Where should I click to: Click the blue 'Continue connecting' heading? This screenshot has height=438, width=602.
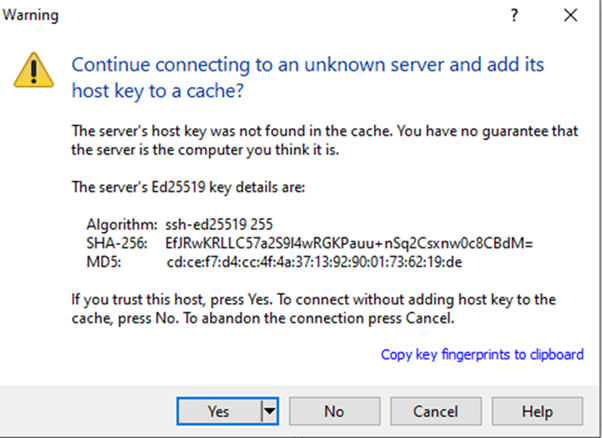click(x=308, y=77)
